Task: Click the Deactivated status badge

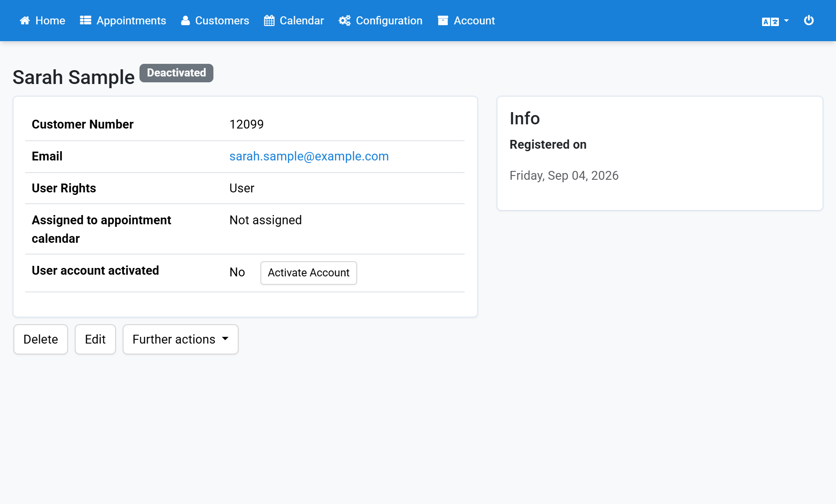Action: pos(176,73)
